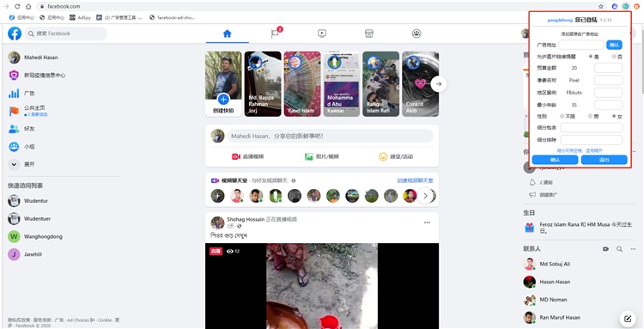This screenshot has width=644, height=329.
Task: Click the info icon beside 与好友视频聊天
Action: point(294,180)
